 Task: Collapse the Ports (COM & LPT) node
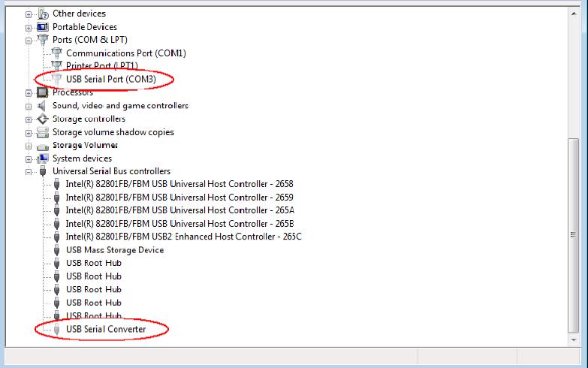(29, 41)
